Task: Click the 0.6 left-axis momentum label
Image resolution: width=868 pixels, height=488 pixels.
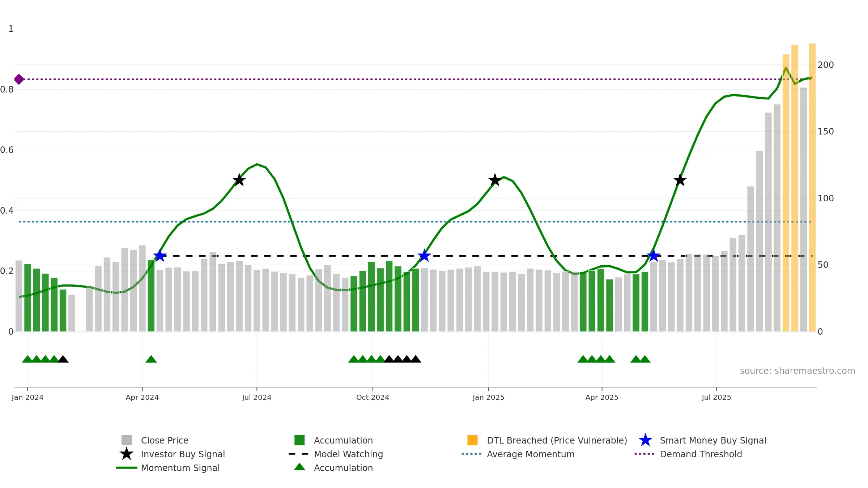Action: point(7,150)
